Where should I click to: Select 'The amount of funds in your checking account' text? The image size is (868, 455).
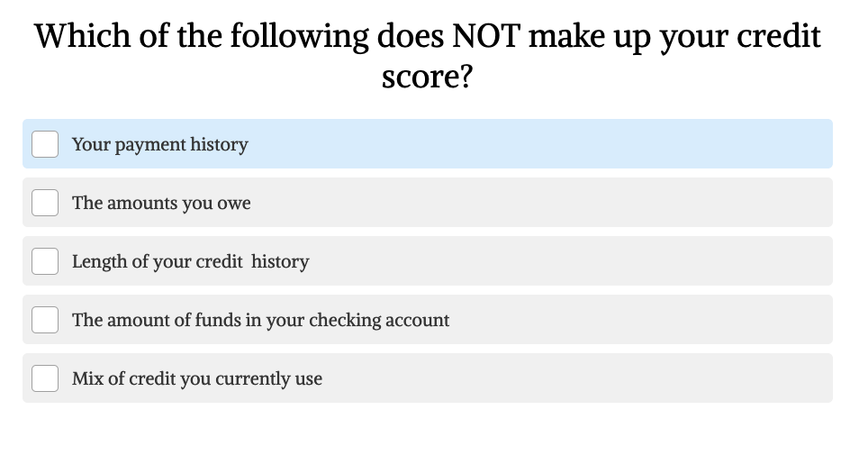[x=261, y=321]
